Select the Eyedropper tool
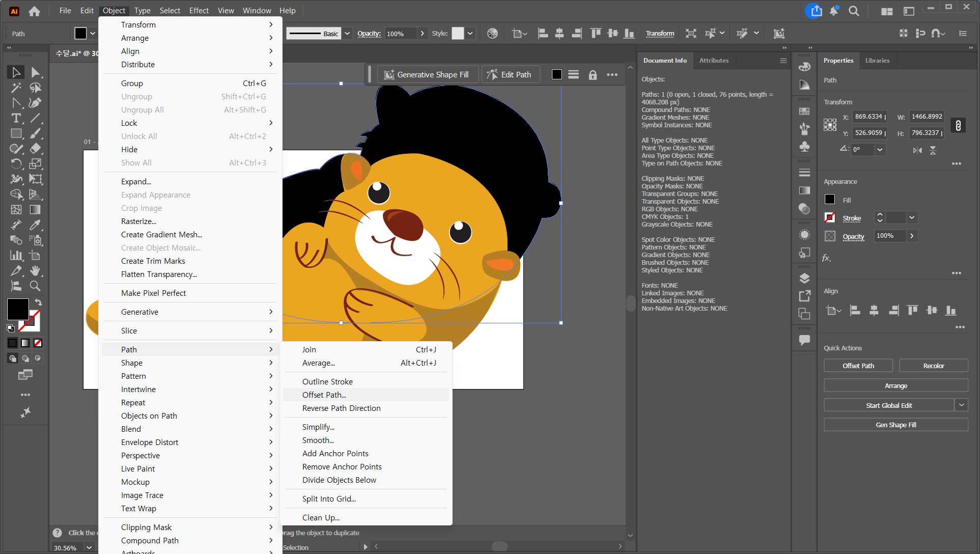The image size is (980, 554). [35, 225]
